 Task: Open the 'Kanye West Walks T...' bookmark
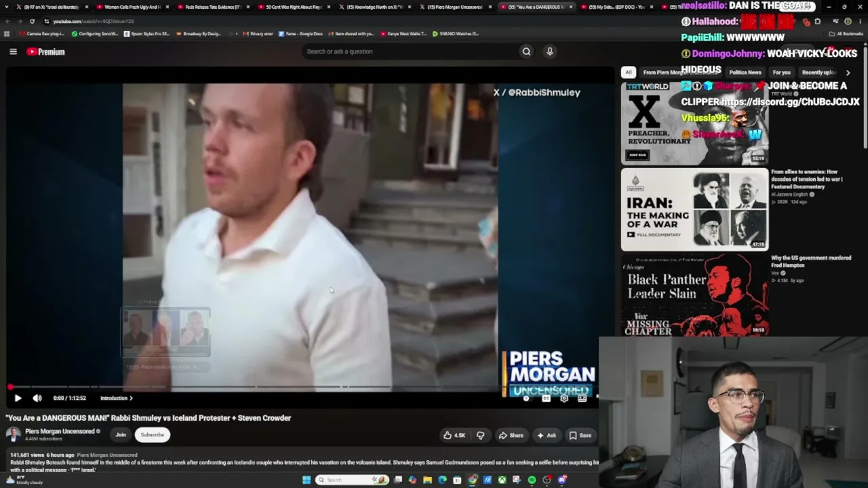pos(404,33)
